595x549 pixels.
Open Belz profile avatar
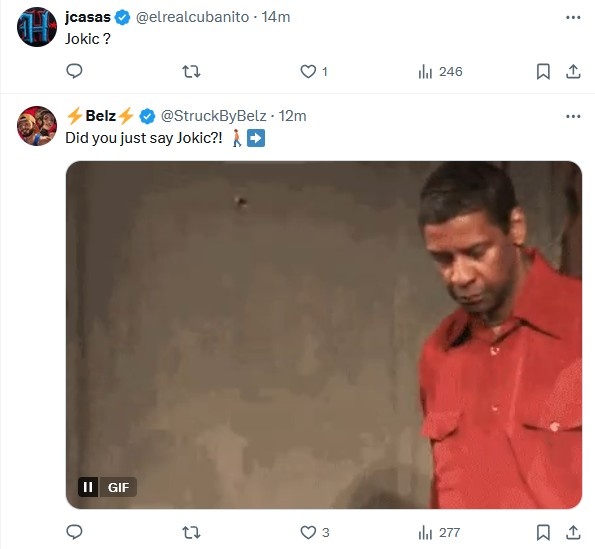pos(37,126)
